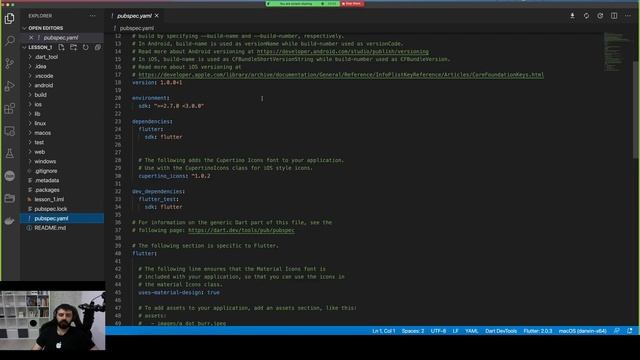Image resolution: width=640 pixels, height=360 pixels.
Task: Click New Folder icon in LESSON_1 header
Action: tap(73, 47)
